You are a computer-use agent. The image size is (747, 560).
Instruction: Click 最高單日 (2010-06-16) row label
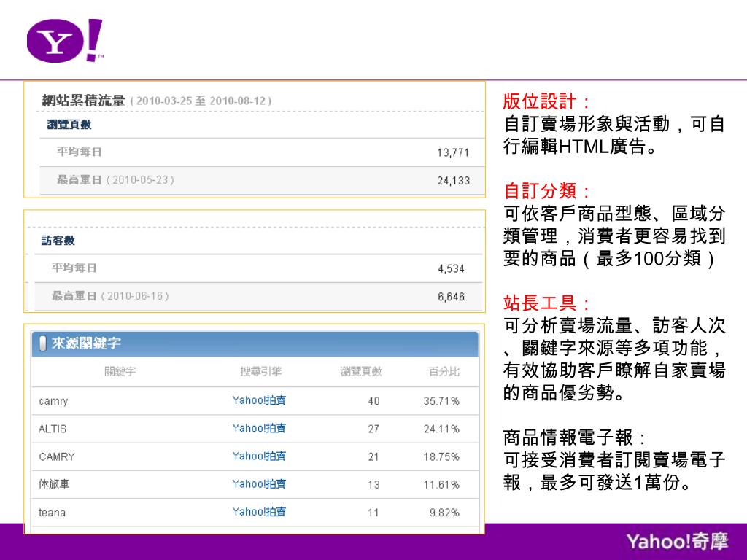coord(111,296)
